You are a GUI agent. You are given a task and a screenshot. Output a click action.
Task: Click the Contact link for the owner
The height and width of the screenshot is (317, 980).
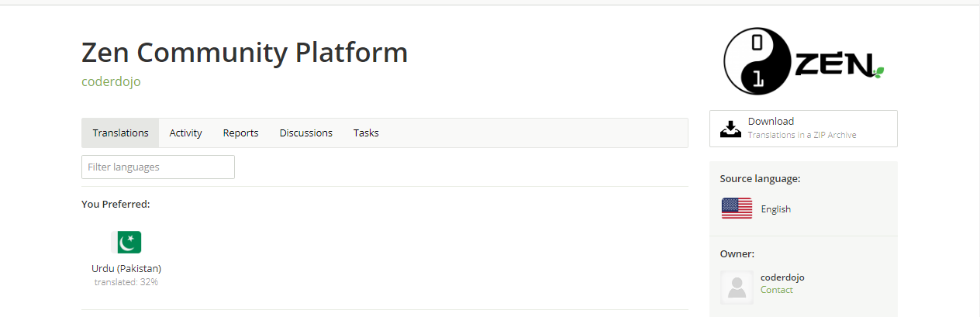777,290
